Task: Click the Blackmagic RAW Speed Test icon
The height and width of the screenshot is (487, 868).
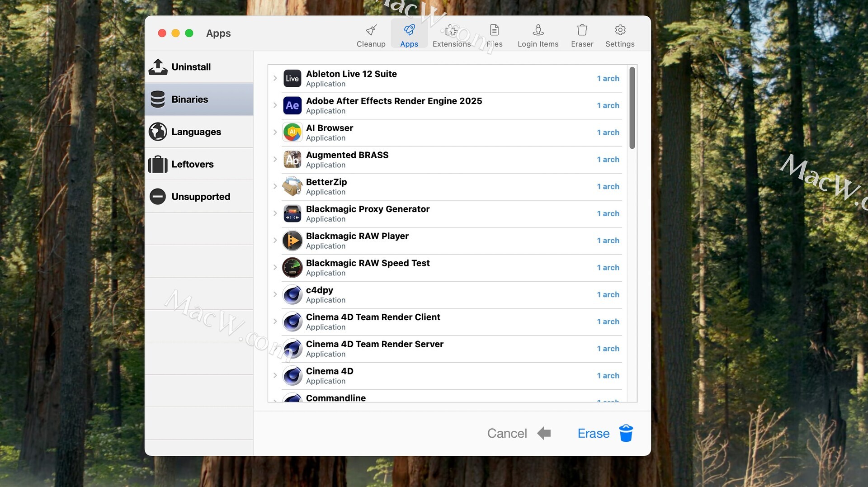Action: pos(292,268)
